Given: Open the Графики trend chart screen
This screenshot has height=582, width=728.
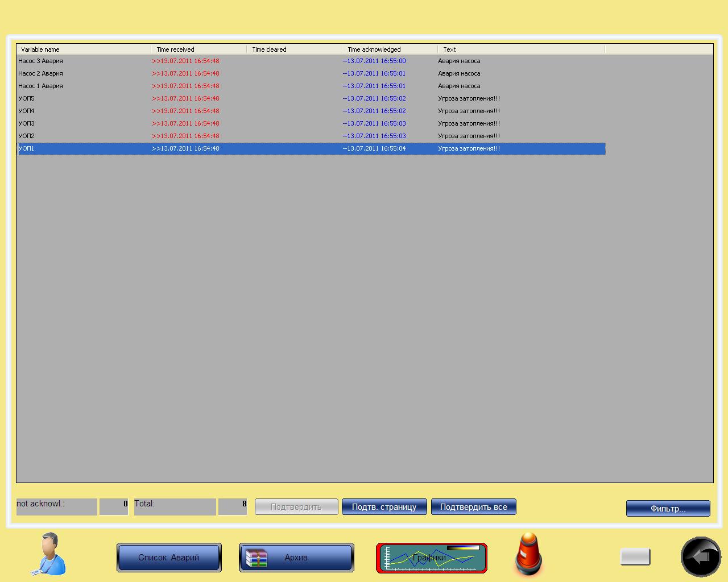Looking at the screenshot, I should (x=431, y=558).
